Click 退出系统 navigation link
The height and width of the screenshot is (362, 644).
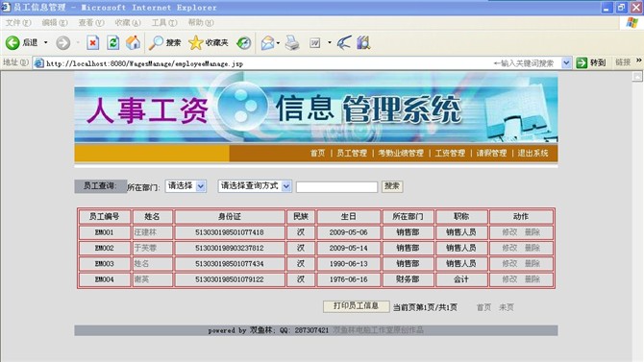(x=533, y=153)
